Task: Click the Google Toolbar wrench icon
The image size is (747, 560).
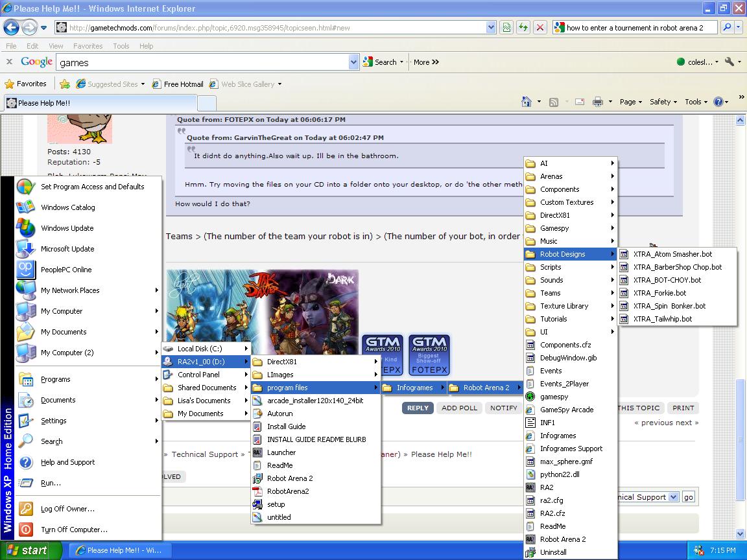Action: click(x=729, y=62)
